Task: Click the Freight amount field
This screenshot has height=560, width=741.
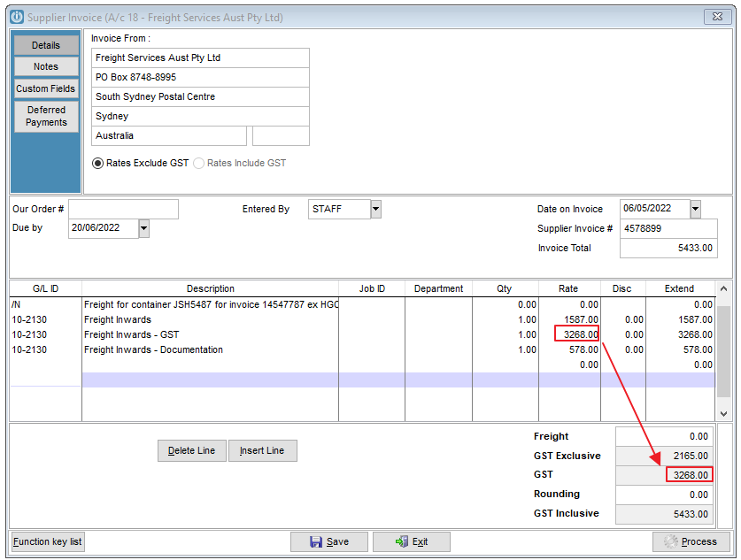Action: coord(664,436)
